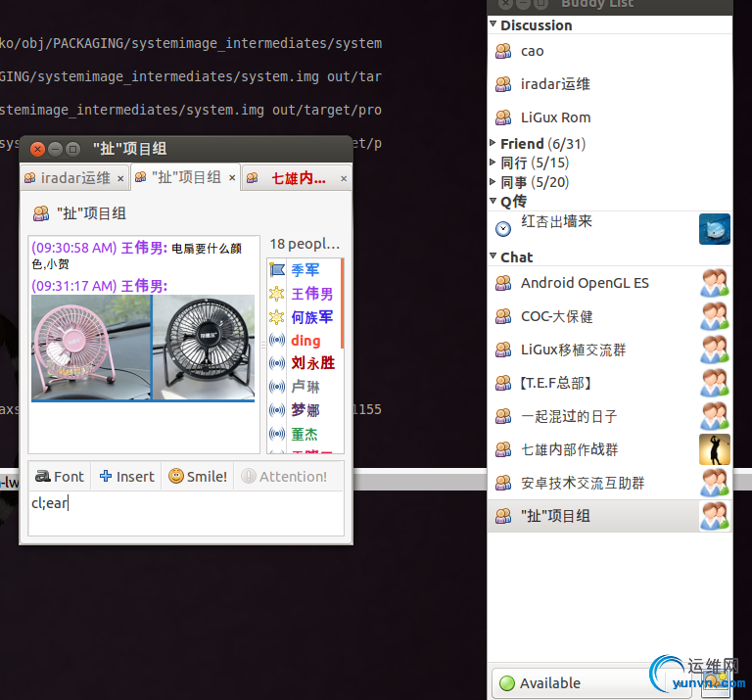This screenshot has width=752, height=700.
Task: Click the "18 peopl..." participant count header
Action: (x=305, y=244)
